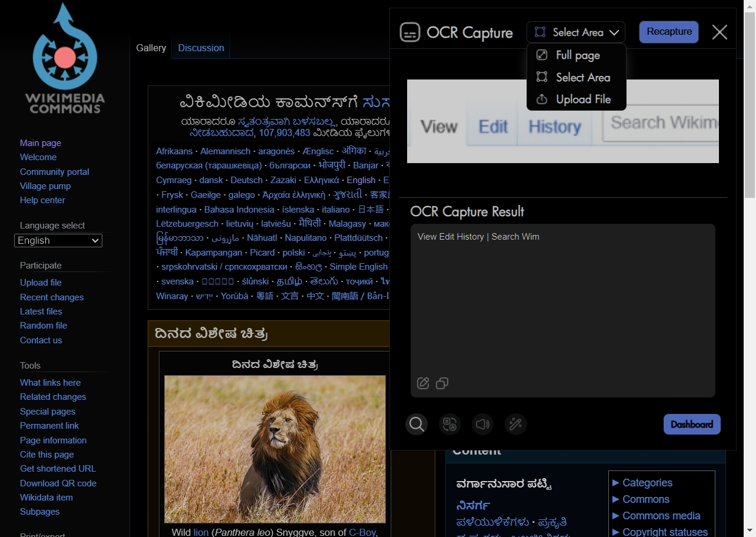Click the copy icon in the OCR result box
The width and height of the screenshot is (756, 537).
point(442,383)
